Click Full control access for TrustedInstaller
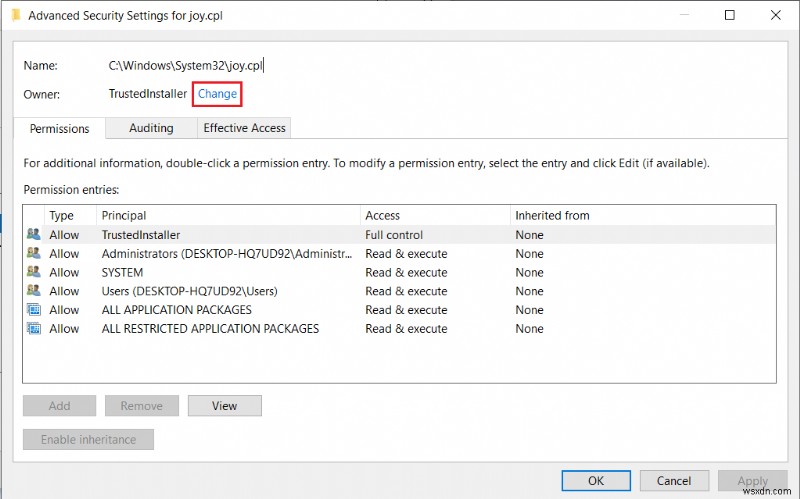This screenshot has width=800, height=499. click(394, 235)
